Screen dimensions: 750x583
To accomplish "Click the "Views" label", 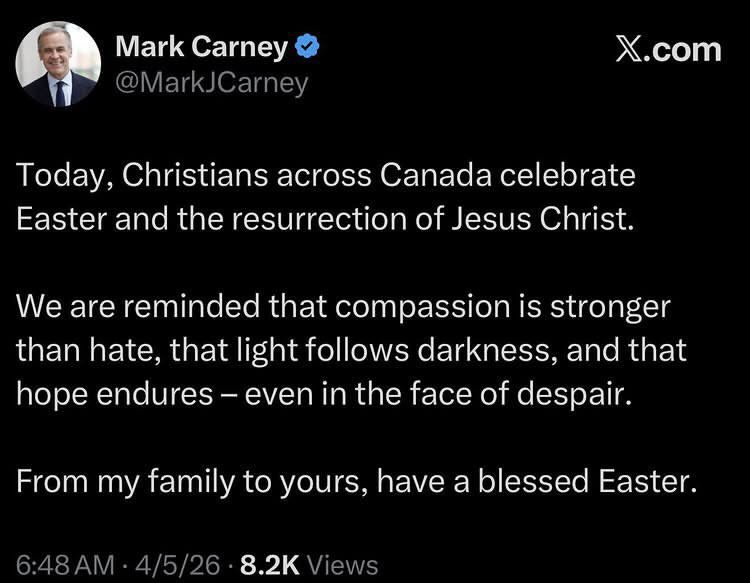I will pos(343,564).
